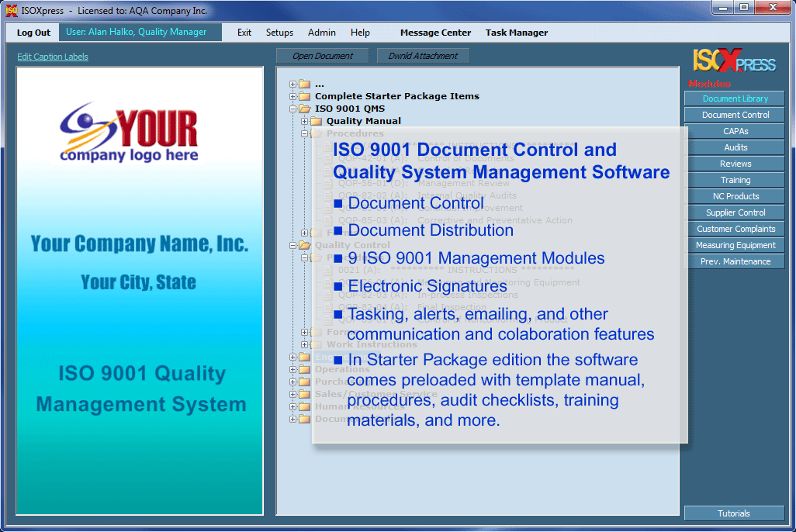Click the Open Document button
This screenshot has height=532, width=796.
322,56
